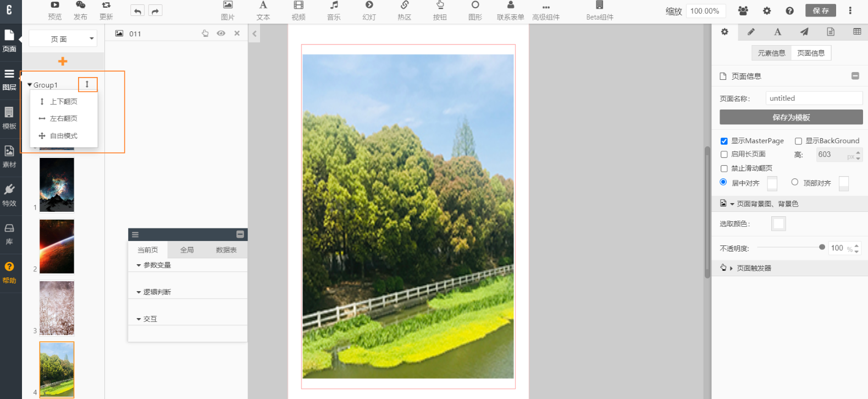Open the 选取颜色 color swatch
This screenshot has height=399, width=868.
tap(778, 224)
